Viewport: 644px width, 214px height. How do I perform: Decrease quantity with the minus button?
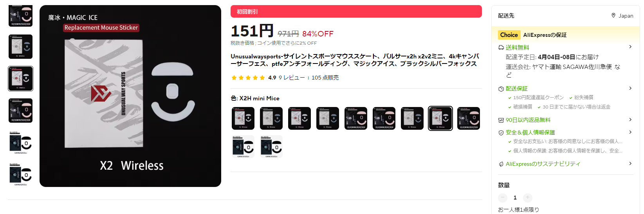click(x=503, y=198)
